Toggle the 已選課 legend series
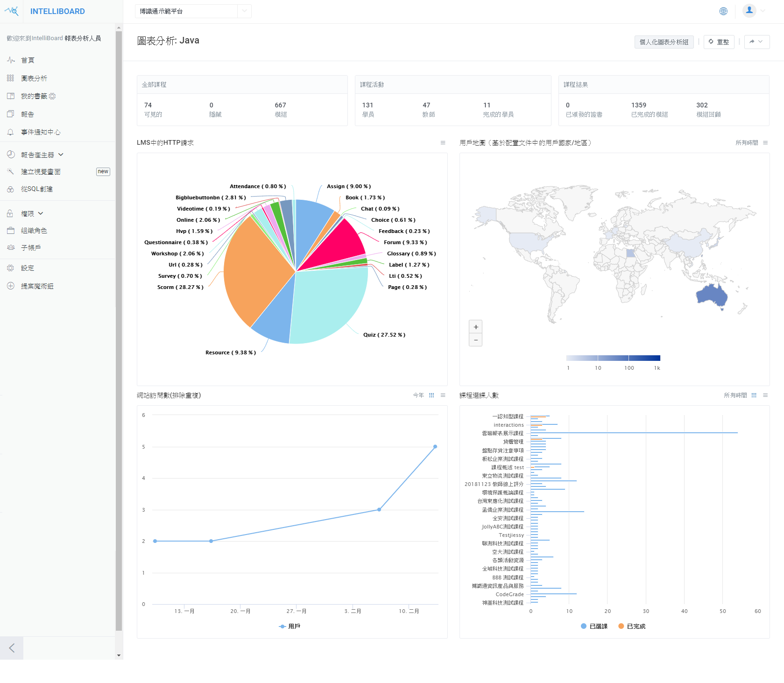Viewport: 784px width, 683px height. [x=594, y=627]
